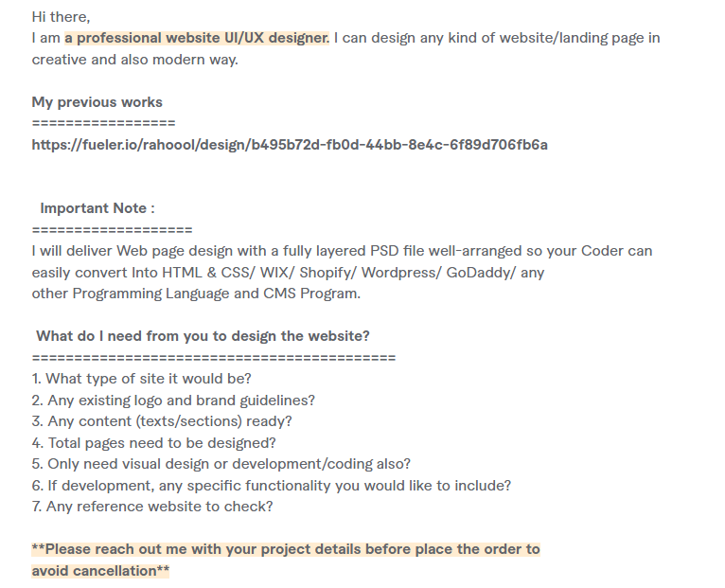Image resolution: width=725 pixels, height=588 pixels.
Task: Click the 'My previous works' heading
Action: click(x=97, y=102)
